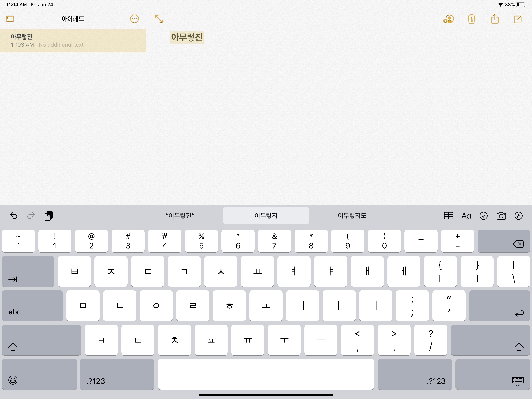Expand note to full screen
The width and height of the screenshot is (532, 399).
[x=159, y=19]
